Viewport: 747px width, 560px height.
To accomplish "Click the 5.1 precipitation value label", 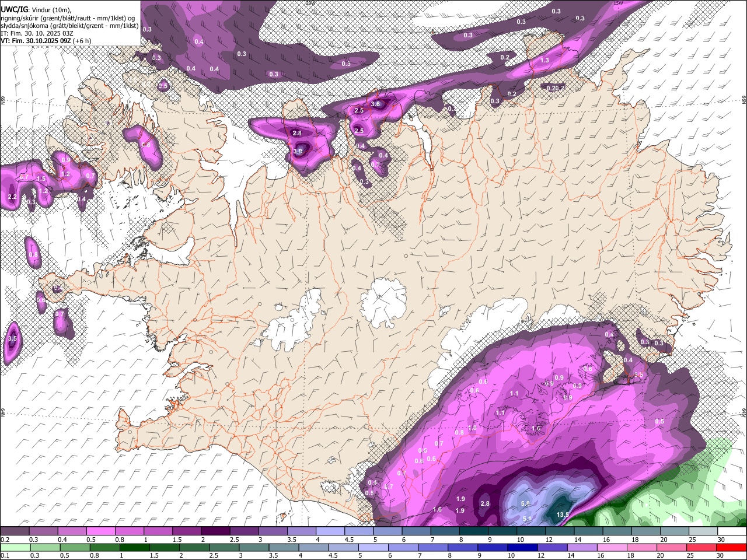I will pyautogui.click(x=527, y=519).
